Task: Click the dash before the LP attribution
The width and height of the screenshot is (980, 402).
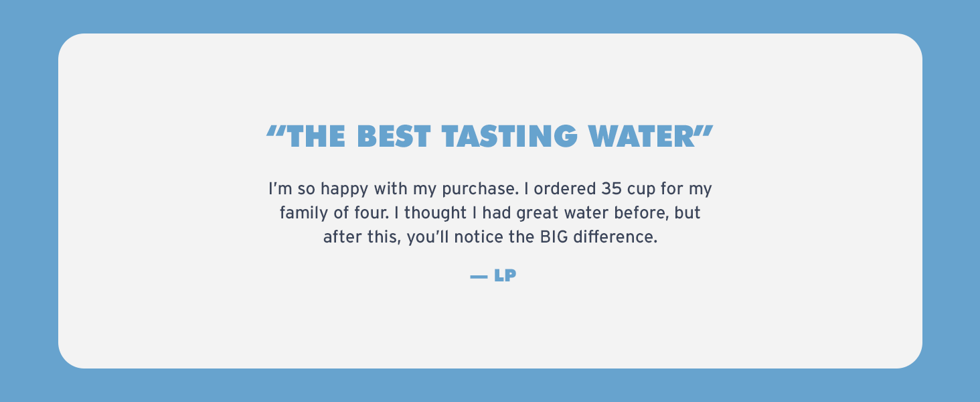Action: tap(479, 276)
